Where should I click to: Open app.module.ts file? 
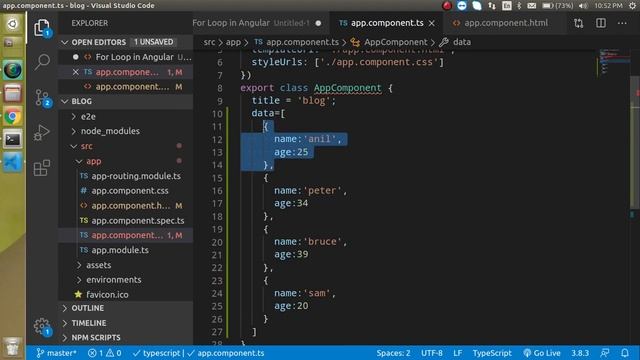click(126, 250)
